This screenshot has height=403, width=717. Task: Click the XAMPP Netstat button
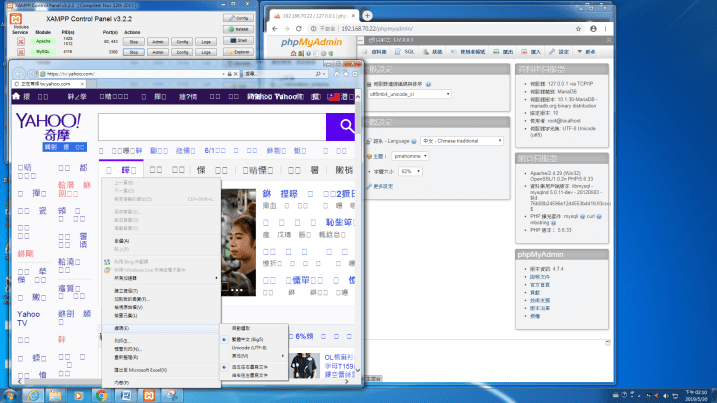click(239, 29)
